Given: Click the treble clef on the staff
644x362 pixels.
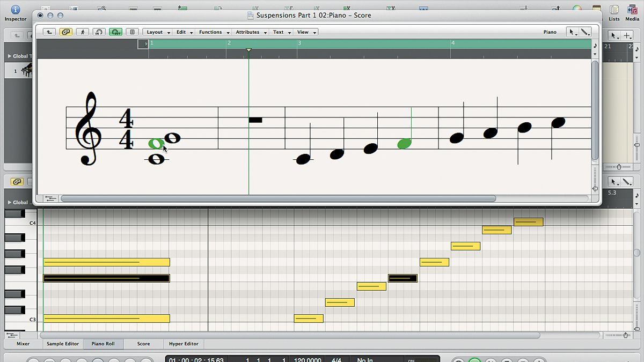Looking at the screenshot, I should coord(87,129).
